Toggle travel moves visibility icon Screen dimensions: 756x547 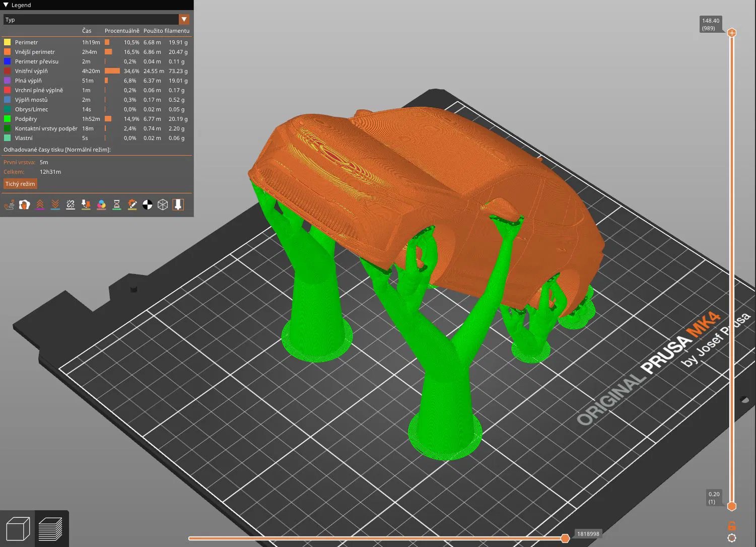pos(9,204)
